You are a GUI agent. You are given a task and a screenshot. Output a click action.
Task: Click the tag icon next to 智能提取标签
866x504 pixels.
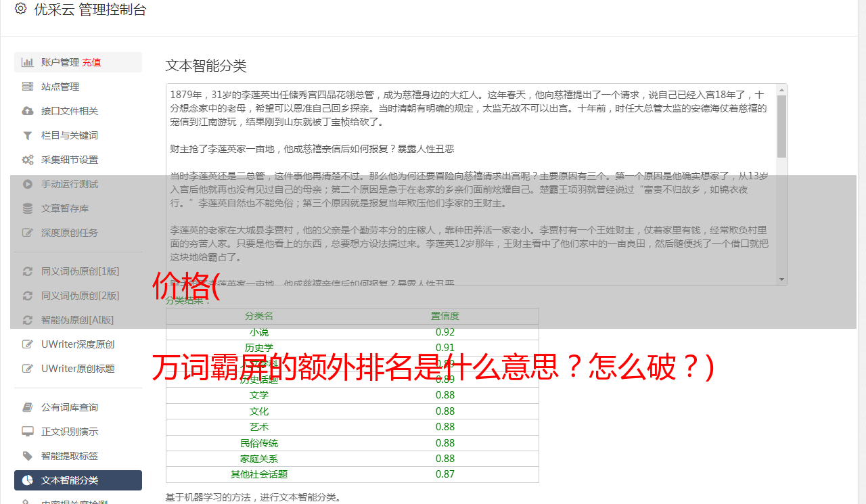click(x=28, y=456)
